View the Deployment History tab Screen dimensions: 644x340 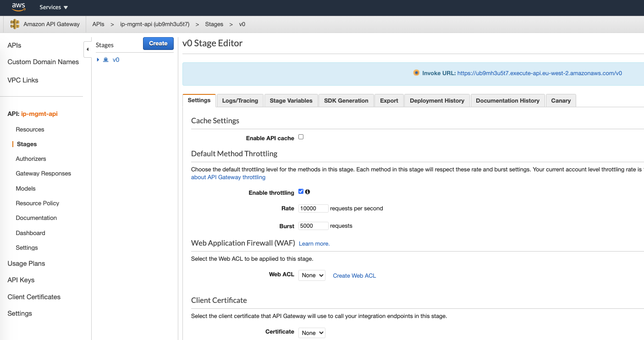click(x=437, y=101)
